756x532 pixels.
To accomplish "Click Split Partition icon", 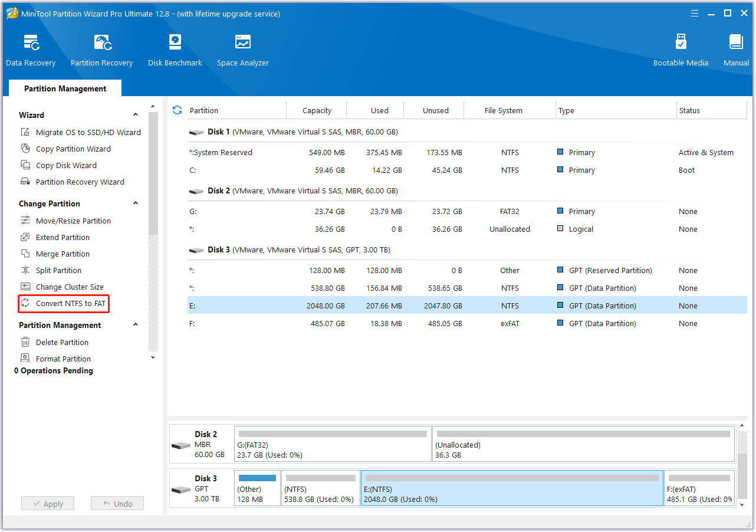I will [x=25, y=270].
